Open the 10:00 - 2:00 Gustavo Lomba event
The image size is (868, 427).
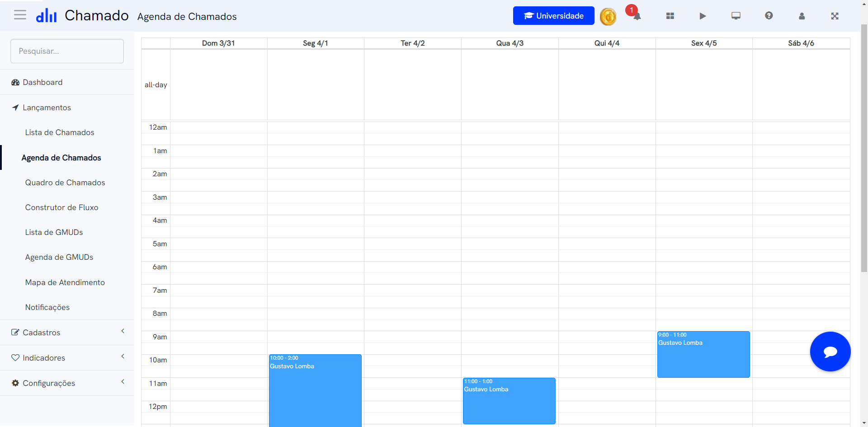315,391
